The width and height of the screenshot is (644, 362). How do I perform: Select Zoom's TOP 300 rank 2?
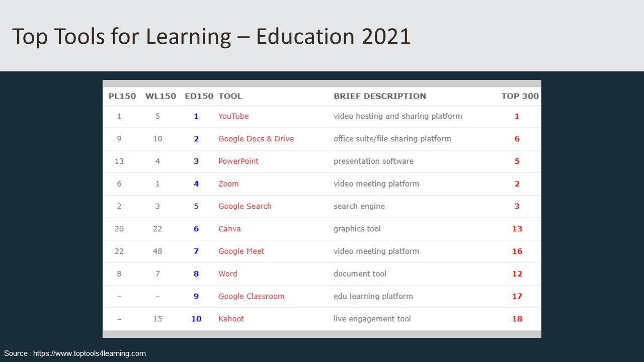517,184
